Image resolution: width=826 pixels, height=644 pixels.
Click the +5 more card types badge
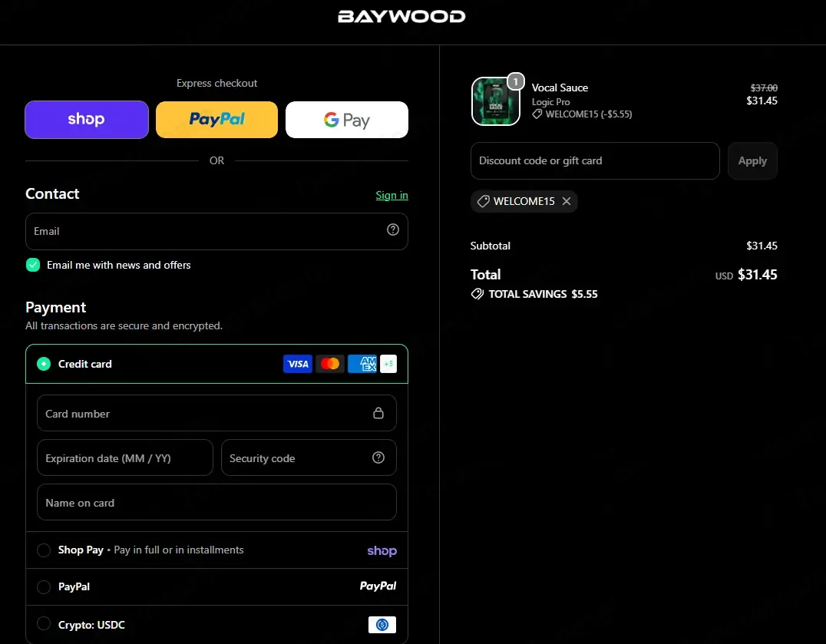(388, 364)
